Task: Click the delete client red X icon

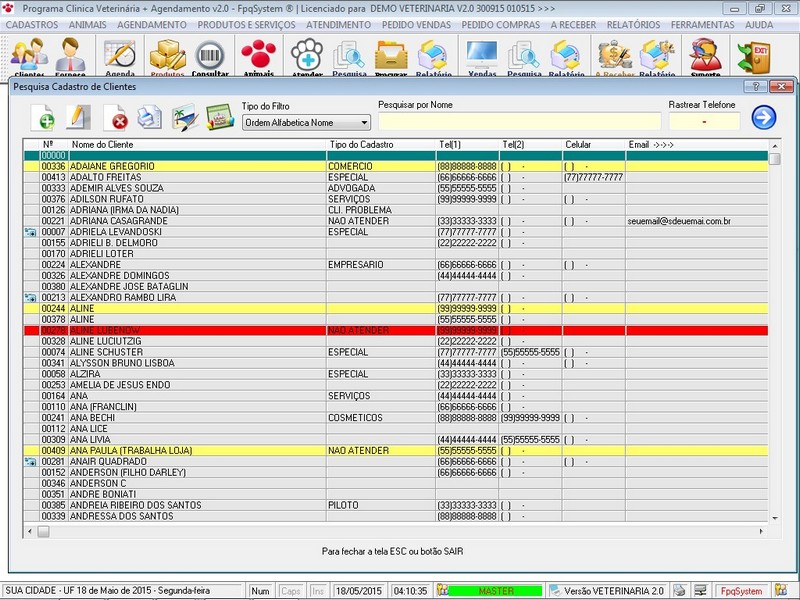Action: click(115, 118)
